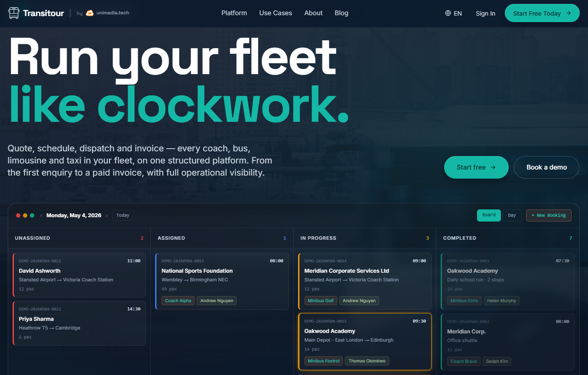Click the Transitour bus logo icon
The image size is (588, 375).
pyautogui.click(x=14, y=13)
